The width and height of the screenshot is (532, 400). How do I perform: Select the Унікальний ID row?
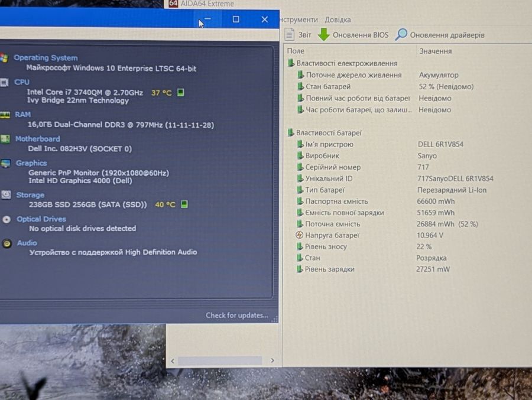pos(407,178)
